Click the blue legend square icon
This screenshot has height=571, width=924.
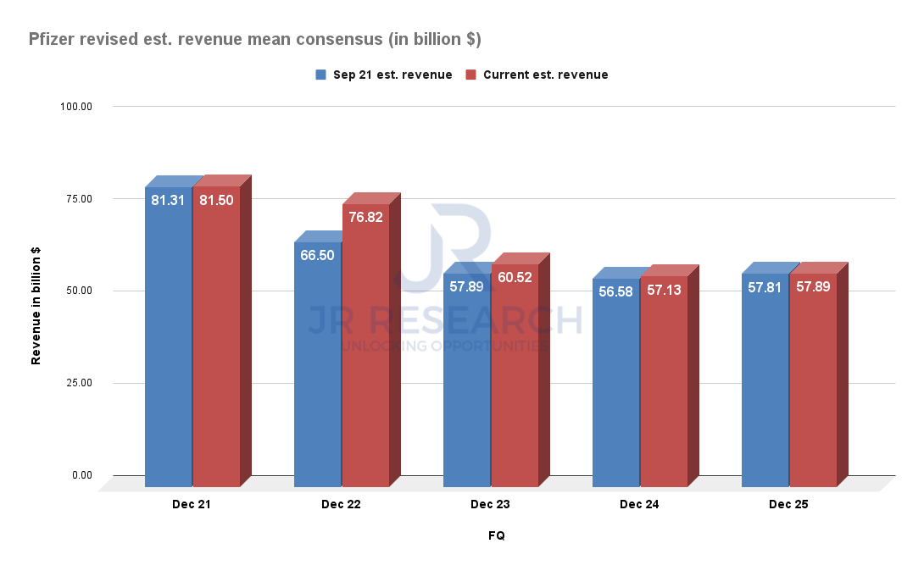320,75
